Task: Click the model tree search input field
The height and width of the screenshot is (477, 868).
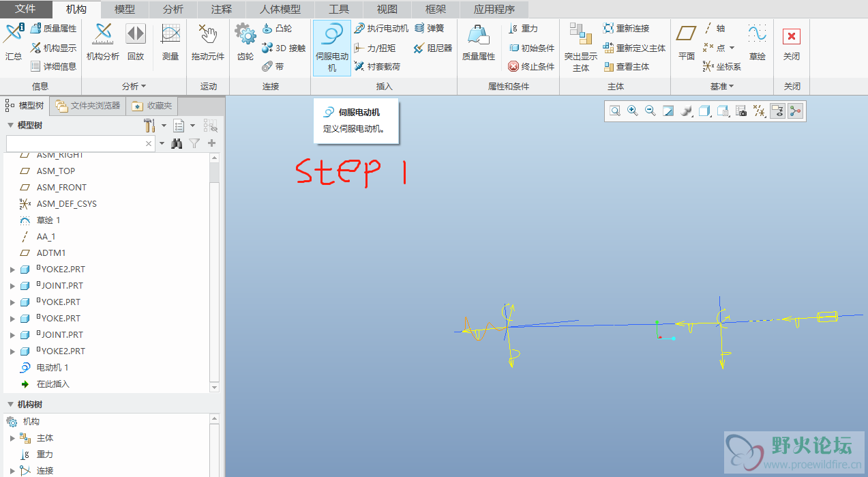Action: (80, 143)
